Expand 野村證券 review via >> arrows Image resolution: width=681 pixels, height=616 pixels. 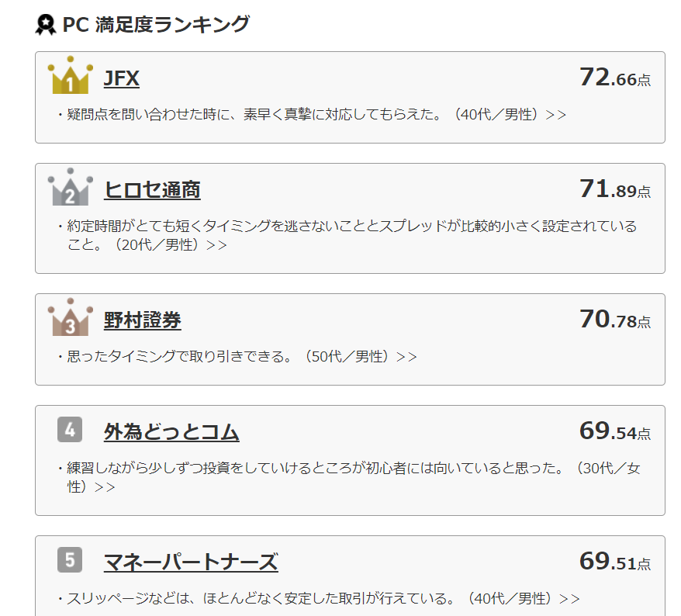pos(406,357)
